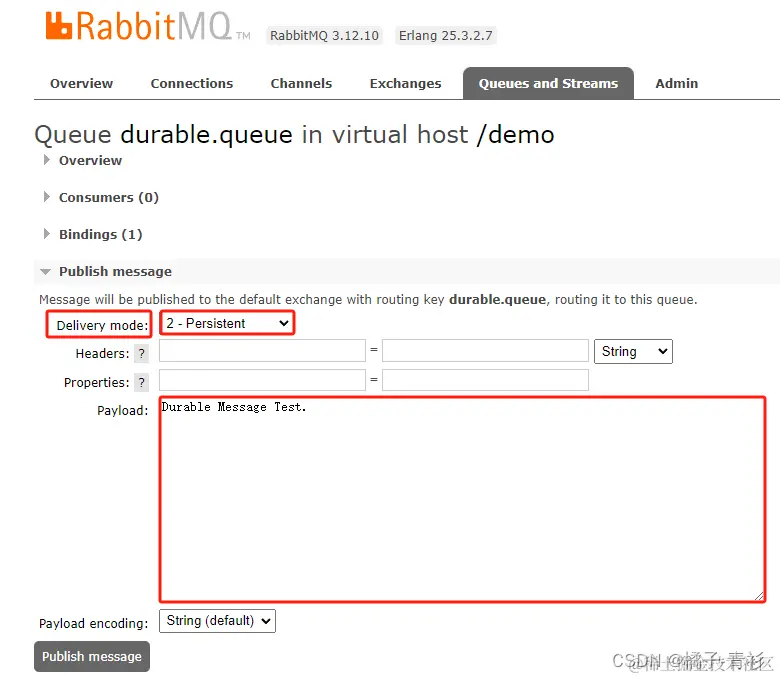Screen dimensions: 780x679
Task: Click the Publish message button
Action: [x=92, y=657]
